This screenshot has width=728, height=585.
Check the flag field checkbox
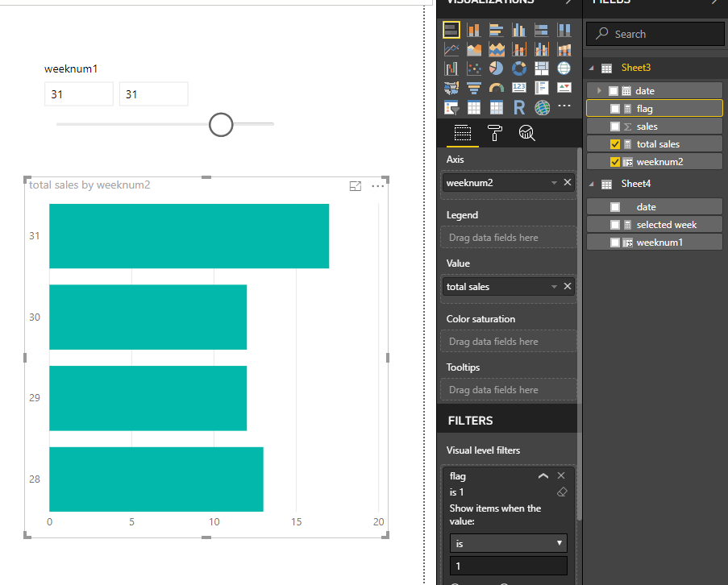point(614,109)
